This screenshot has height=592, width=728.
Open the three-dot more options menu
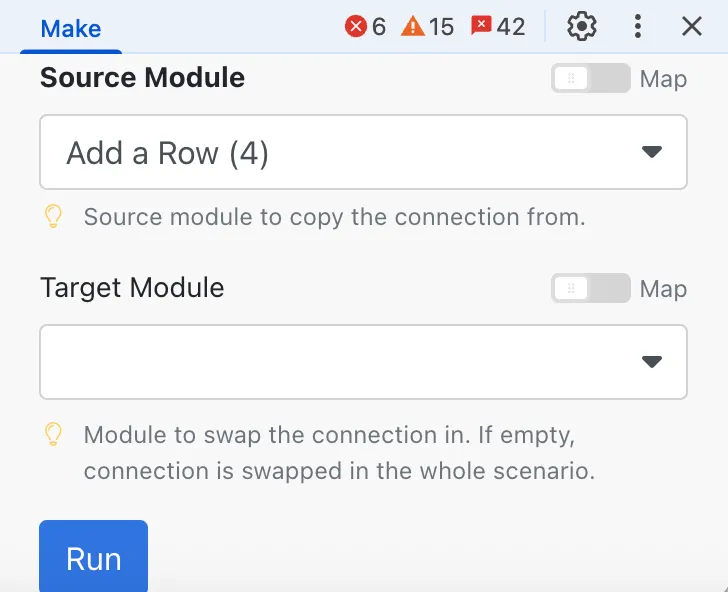[638, 26]
